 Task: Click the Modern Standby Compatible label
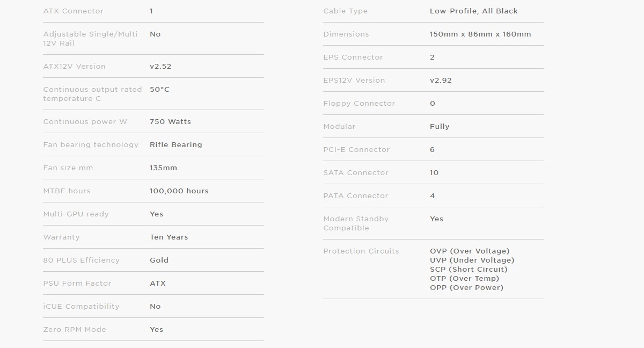coord(356,223)
